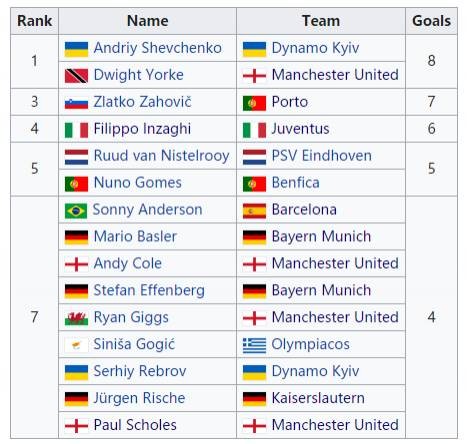The width and height of the screenshot is (467, 444).
Task: Open the Benfica team link
Action: tap(295, 182)
